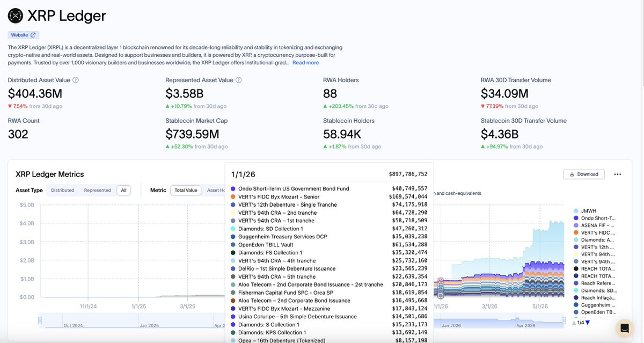644x343 pixels.
Task: Click the $34.09M RWA transfer volume
Action: pos(504,93)
